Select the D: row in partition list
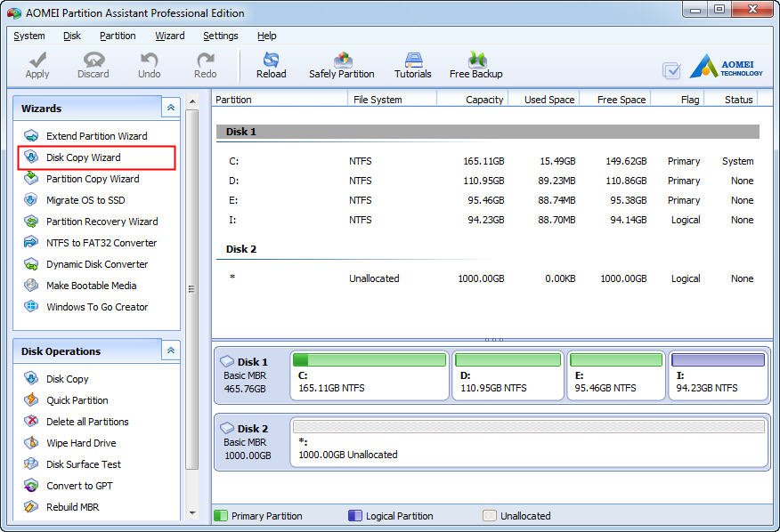The width and height of the screenshot is (780, 532). (x=488, y=181)
